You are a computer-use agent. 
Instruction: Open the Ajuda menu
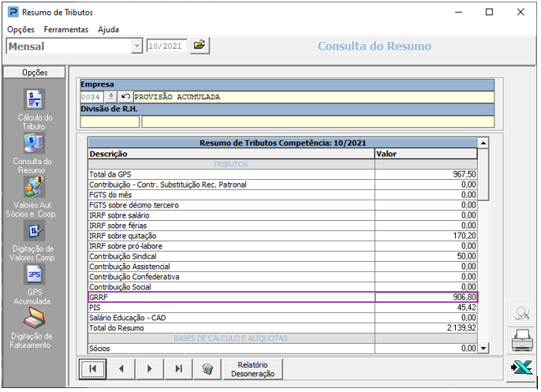[108, 30]
